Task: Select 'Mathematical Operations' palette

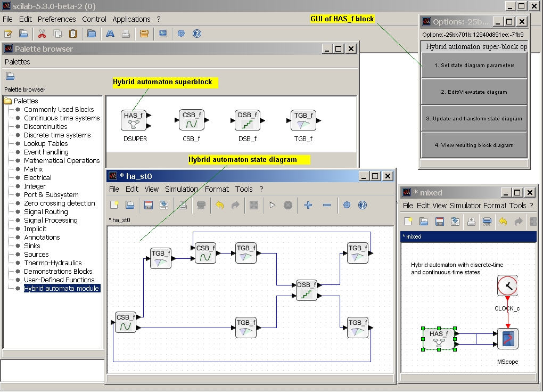Action: [x=62, y=160]
